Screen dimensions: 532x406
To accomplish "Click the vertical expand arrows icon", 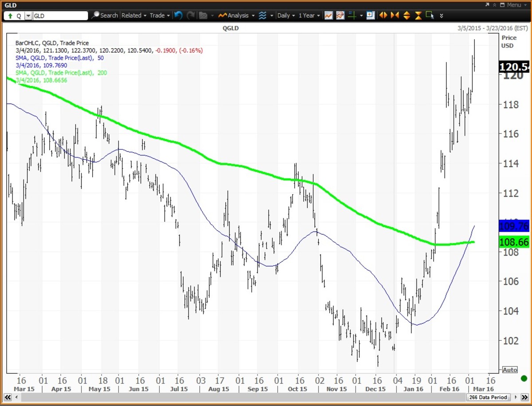I will coord(407,16).
